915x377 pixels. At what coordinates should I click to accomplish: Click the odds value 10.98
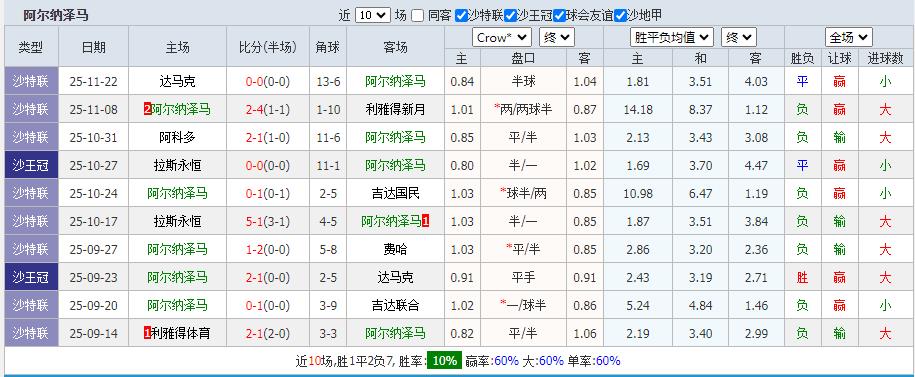638,193
